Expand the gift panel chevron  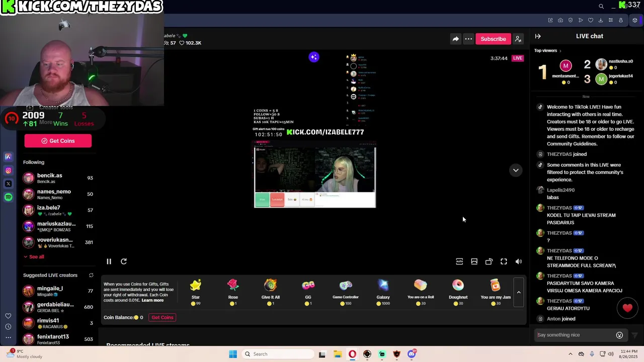(x=519, y=292)
